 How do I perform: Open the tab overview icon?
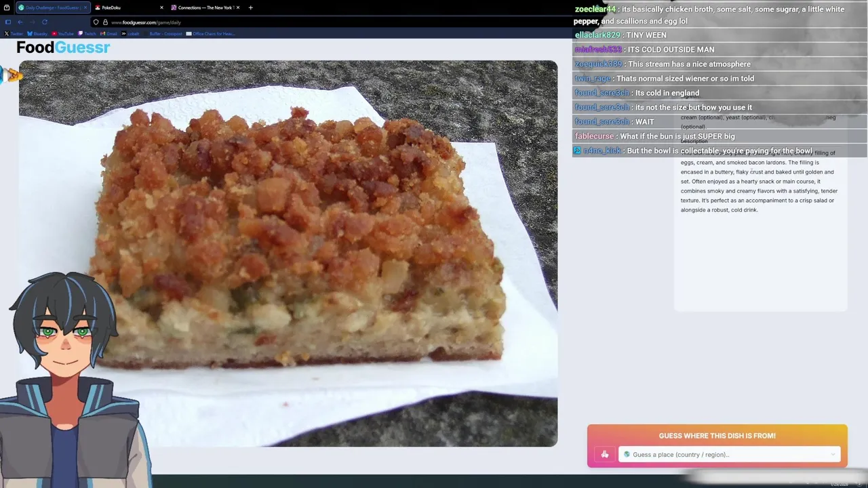click(x=7, y=7)
